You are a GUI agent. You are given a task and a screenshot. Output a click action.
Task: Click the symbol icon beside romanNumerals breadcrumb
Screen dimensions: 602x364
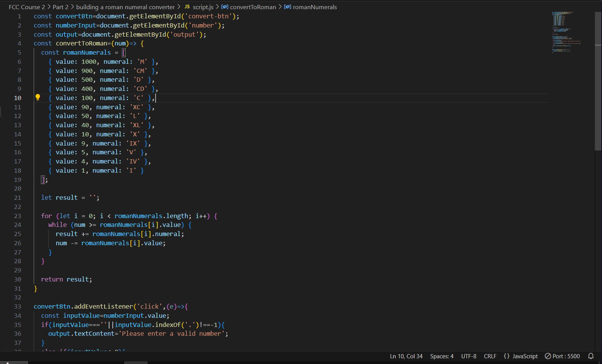point(287,7)
